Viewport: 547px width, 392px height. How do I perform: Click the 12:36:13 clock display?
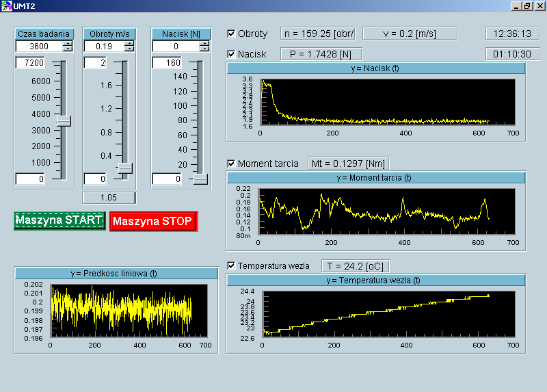[x=512, y=34]
